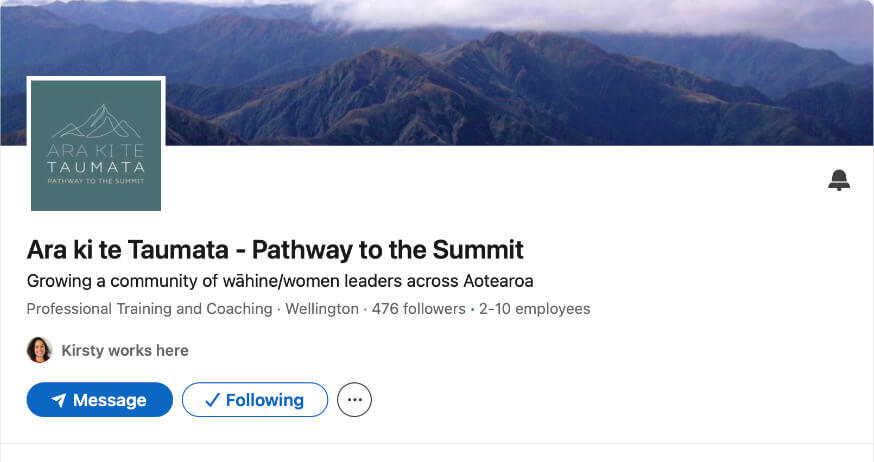Click the notification bell icon
This screenshot has height=462, width=874.
pyautogui.click(x=839, y=180)
